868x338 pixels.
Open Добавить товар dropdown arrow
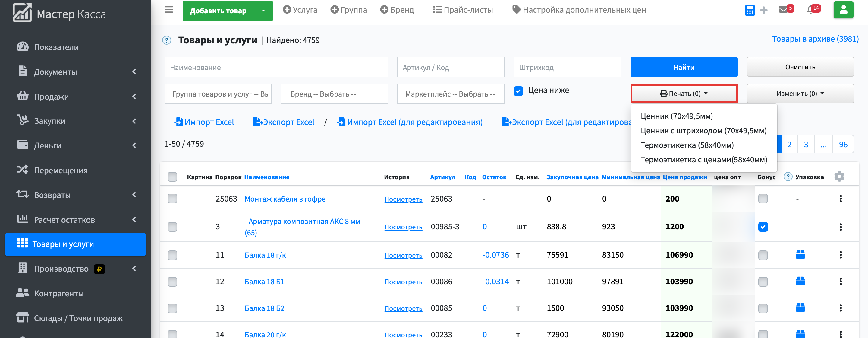(x=263, y=11)
